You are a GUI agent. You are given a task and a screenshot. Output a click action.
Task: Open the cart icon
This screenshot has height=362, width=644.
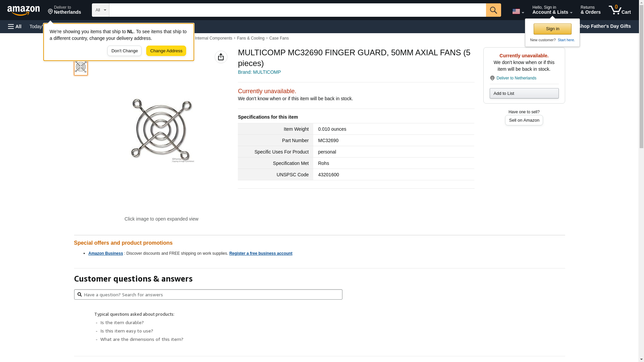pyautogui.click(x=620, y=10)
